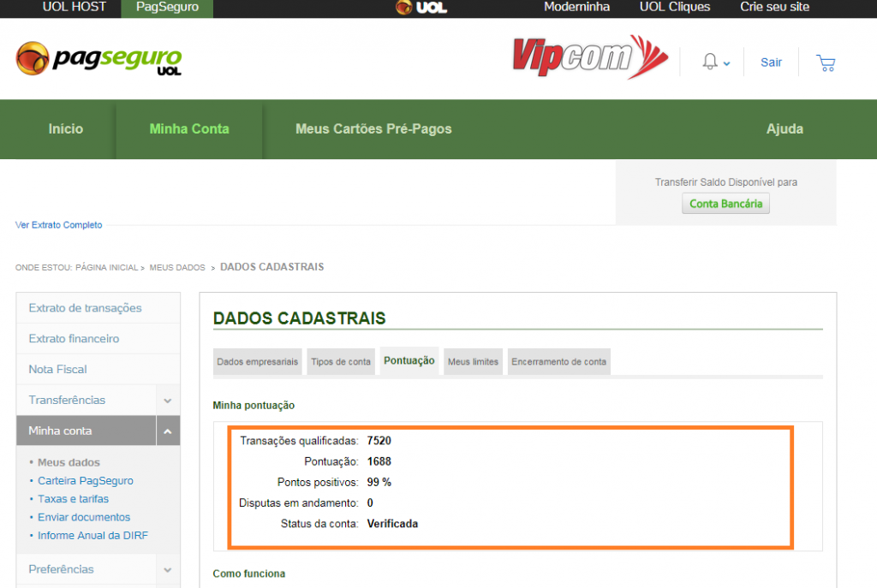Open the Ajuda menu item
Viewport: 877px width, 588px height.
785,129
